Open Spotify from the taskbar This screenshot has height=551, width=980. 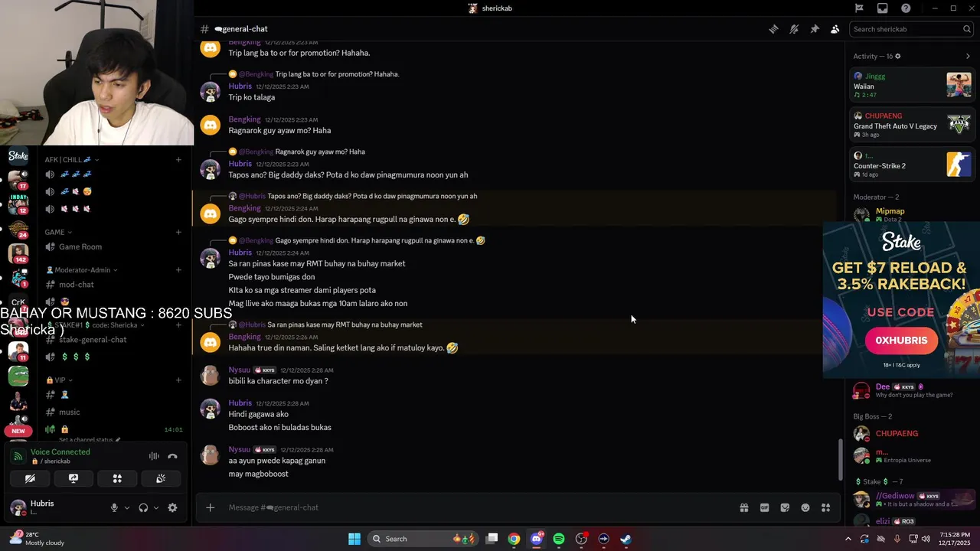point(559,539)
